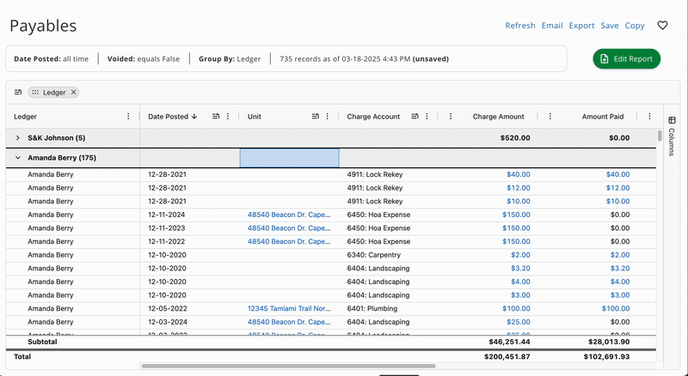Viewport: 688px width, 376px height.
Task: Click the Group By Ledger filter
Action: pos(229,59)
